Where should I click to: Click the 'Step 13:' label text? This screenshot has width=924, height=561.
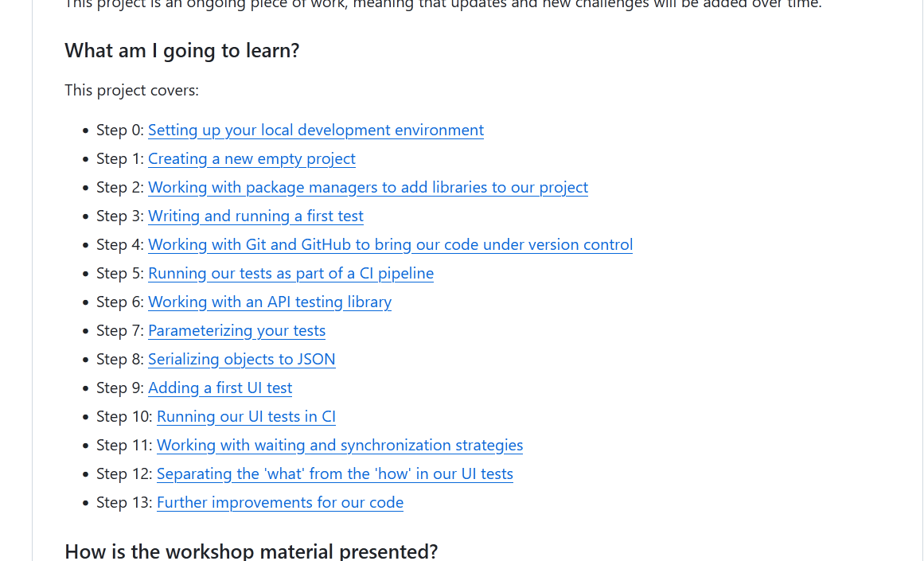point(124,502)
